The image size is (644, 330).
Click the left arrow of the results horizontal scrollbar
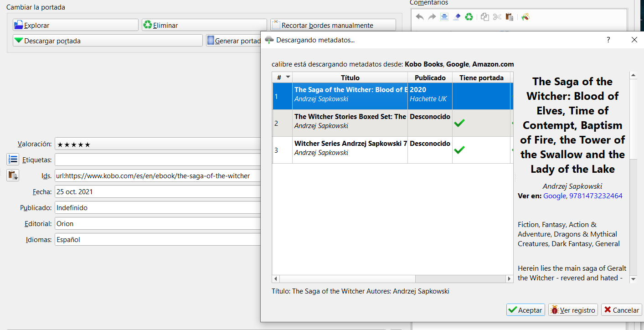[276, 278]
